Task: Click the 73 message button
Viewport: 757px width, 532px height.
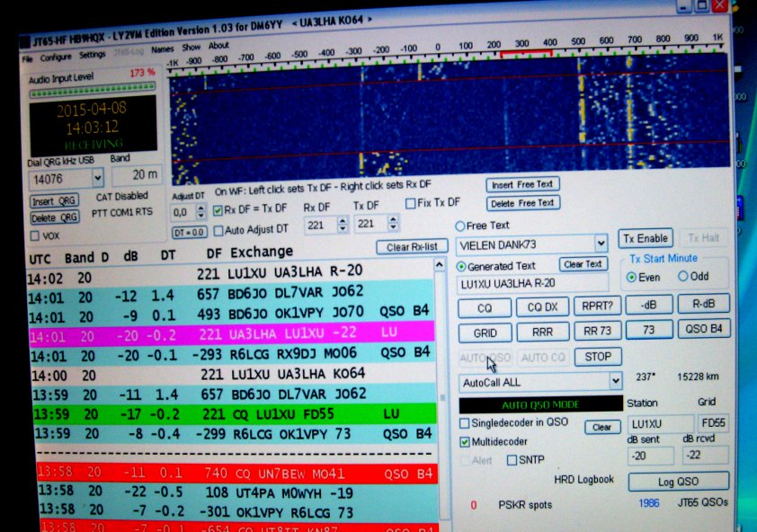Action: click(649, 330)
